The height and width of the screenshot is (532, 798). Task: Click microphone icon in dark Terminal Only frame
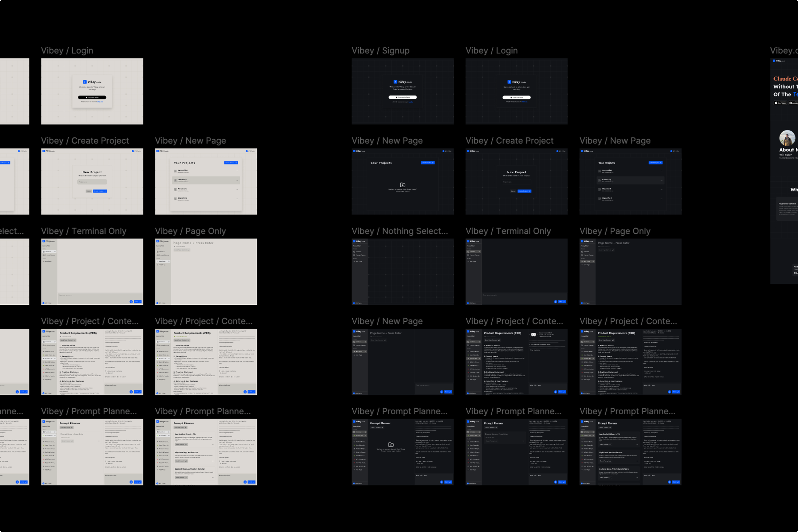(x=555, y=301)
